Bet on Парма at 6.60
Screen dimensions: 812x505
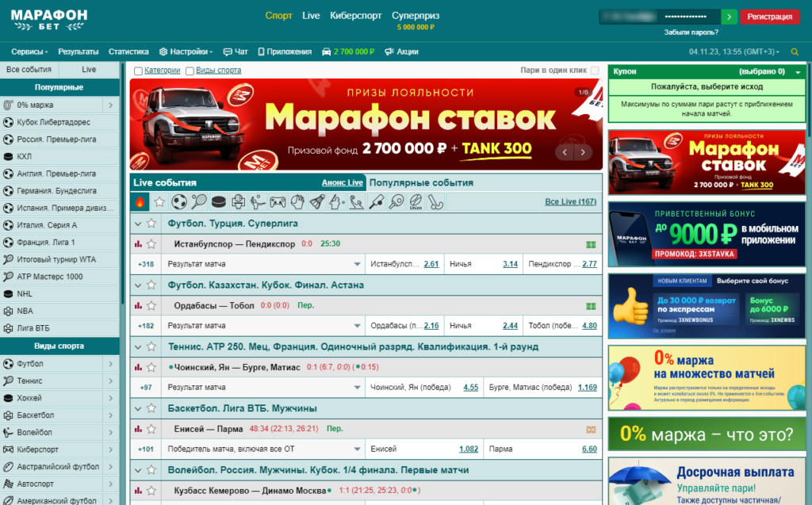tap(589, 449)
